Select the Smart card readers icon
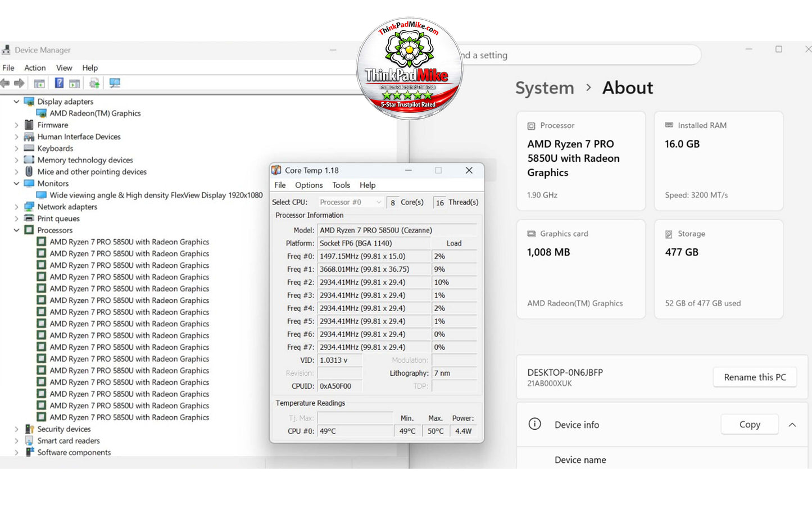The height and width of the screenshot is (510, 812). pos(29,441)
